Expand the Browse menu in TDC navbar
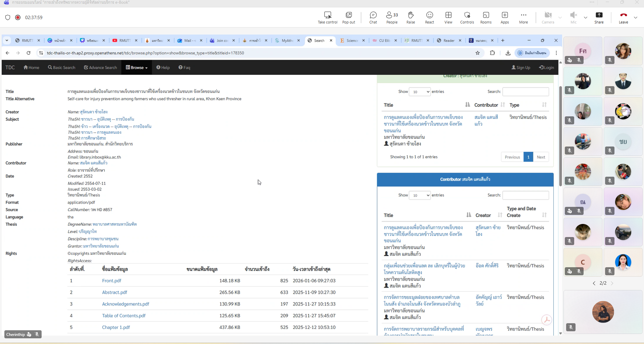This screenshot has width=644, height=344. coord(137,68)
